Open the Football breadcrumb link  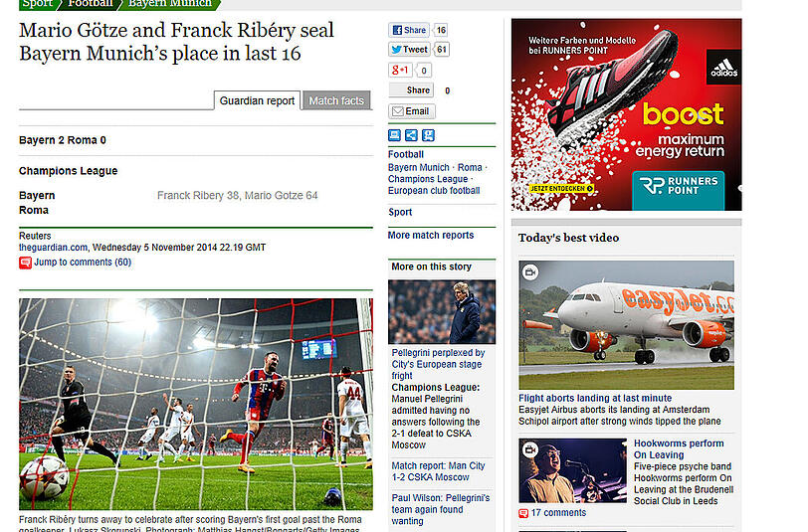91,4
